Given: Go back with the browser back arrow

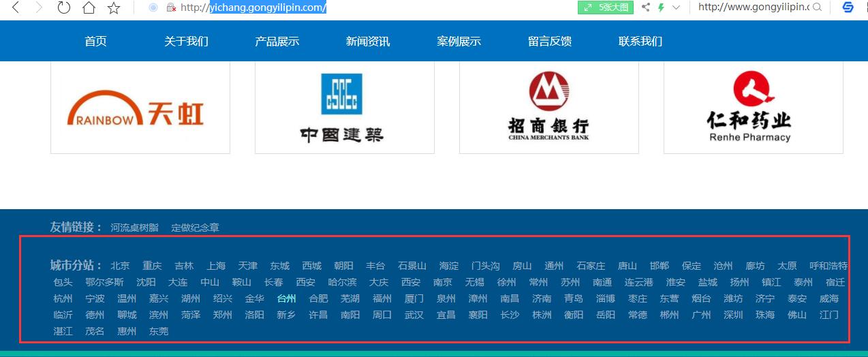Looking at the screenshot, I should (15, 7).
